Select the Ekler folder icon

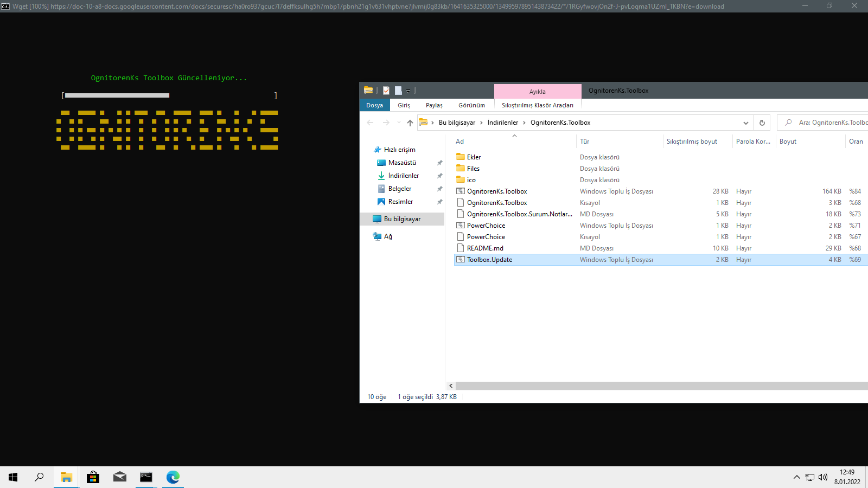pos(461,157)
